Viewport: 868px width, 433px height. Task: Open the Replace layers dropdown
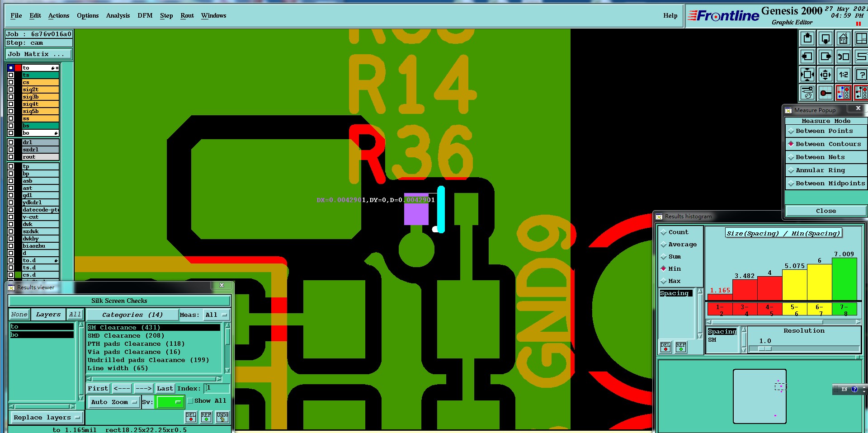47,418
